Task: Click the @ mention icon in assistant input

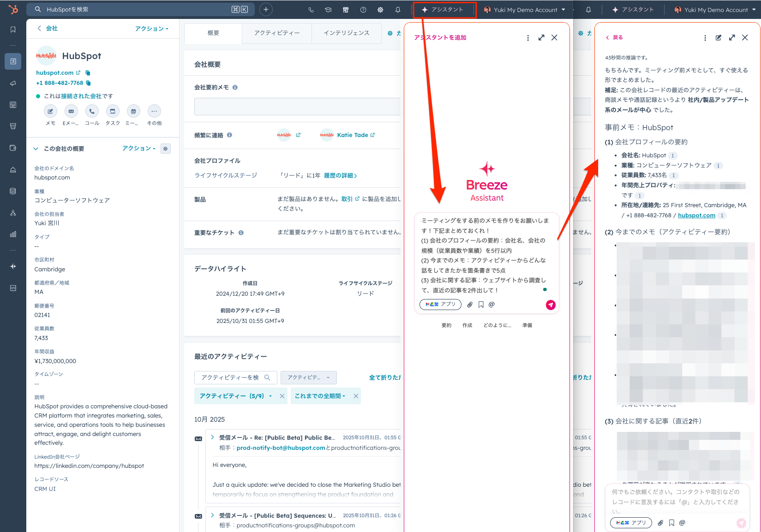Action: pos(491,305)
